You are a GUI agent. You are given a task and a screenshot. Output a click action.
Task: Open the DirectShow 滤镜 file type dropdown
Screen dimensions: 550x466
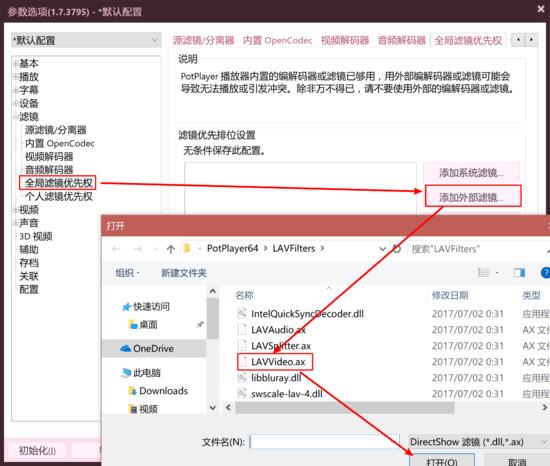(x=478, y=442)
